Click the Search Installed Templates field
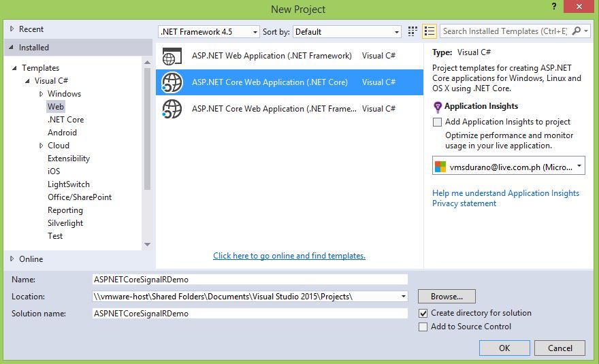 [505, 31]
